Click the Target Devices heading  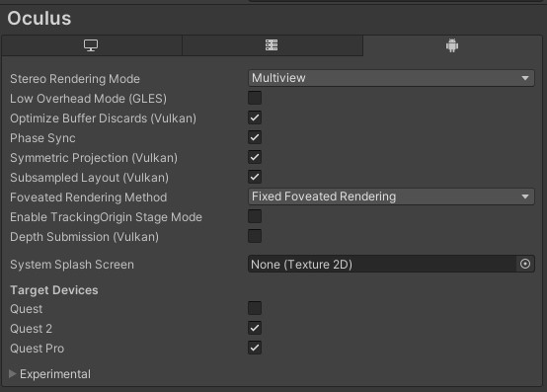pyautogui.click(x=54, y=290)
